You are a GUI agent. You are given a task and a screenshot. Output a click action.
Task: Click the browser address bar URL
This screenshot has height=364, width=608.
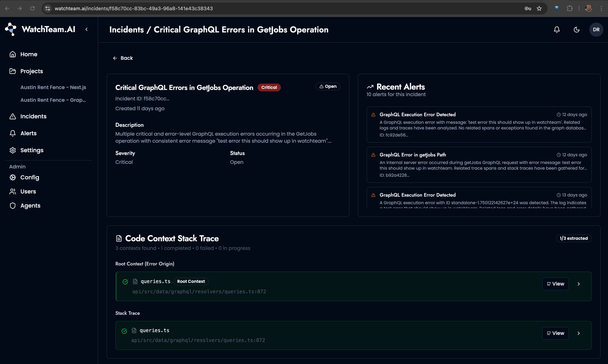pos(134,9)
